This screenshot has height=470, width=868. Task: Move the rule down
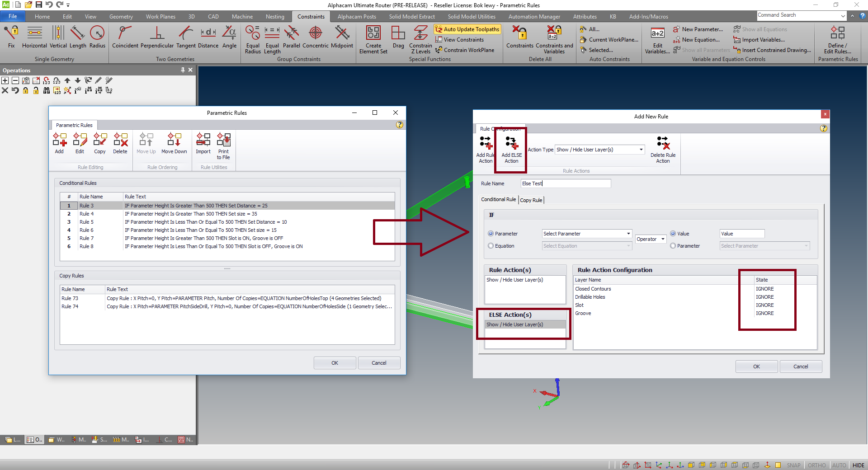pyautogui.click(x=174, y=143)
